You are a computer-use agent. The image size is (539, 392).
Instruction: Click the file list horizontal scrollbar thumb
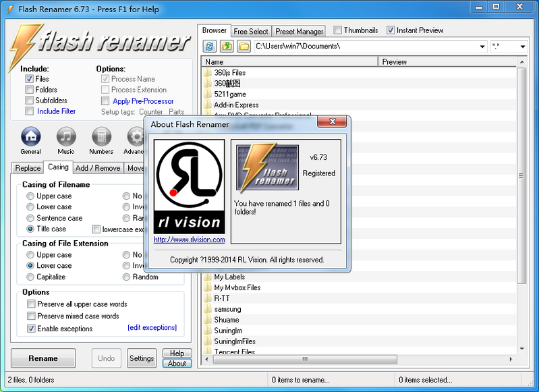tap(305, 360)
